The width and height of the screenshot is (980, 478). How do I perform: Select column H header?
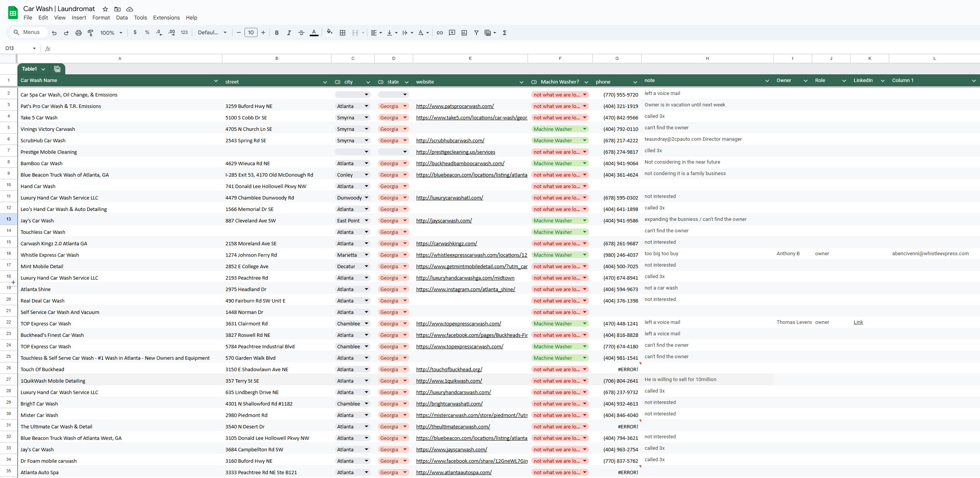pos(707,58)
